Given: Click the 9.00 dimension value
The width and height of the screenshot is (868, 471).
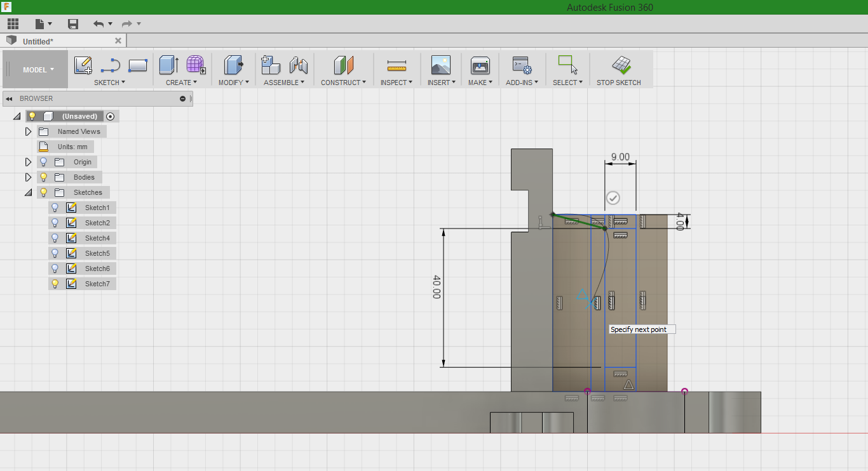Looking at the screenshot, I should [x=620, y=157].
